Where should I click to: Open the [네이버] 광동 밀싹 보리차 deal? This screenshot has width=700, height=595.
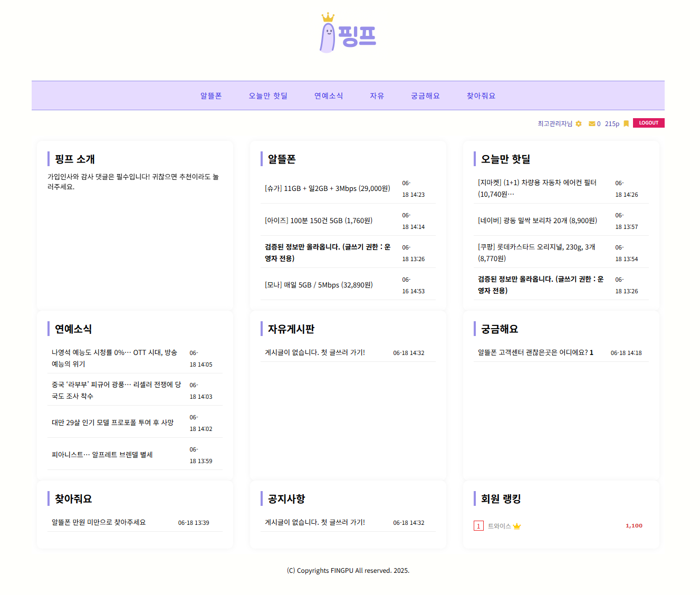(x=537, y=221)
